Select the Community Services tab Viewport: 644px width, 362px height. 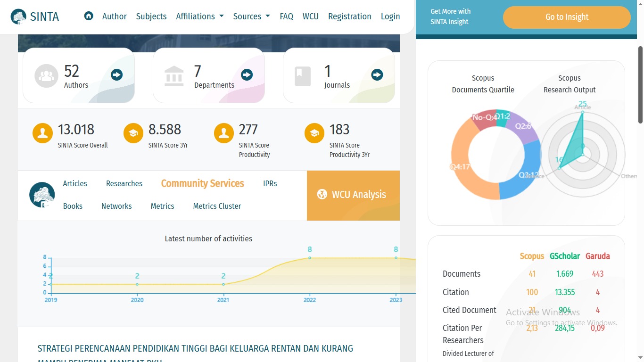203,183
